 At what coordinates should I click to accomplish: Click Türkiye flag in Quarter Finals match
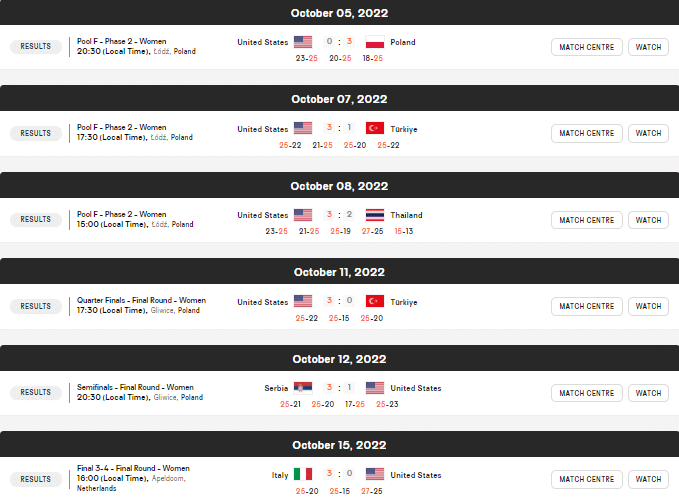tap(375, 302)
